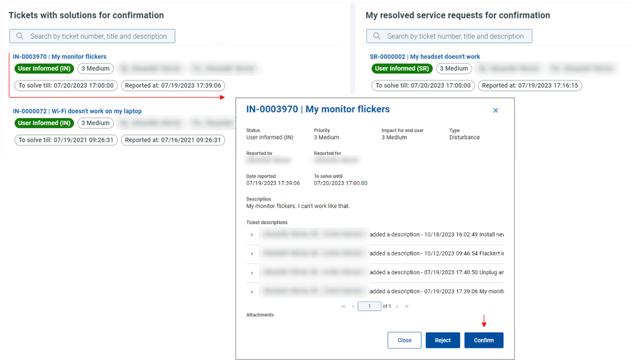Screen dimensions: 633x364
Task: Expand the 10/18/2023 Install description entry
Action: pyautogui.click(x=252, y=234)
